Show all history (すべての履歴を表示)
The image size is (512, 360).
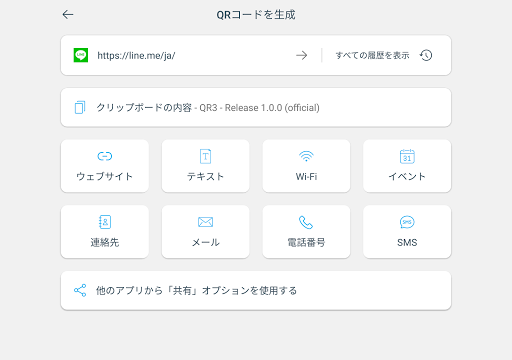click(372, 55)
